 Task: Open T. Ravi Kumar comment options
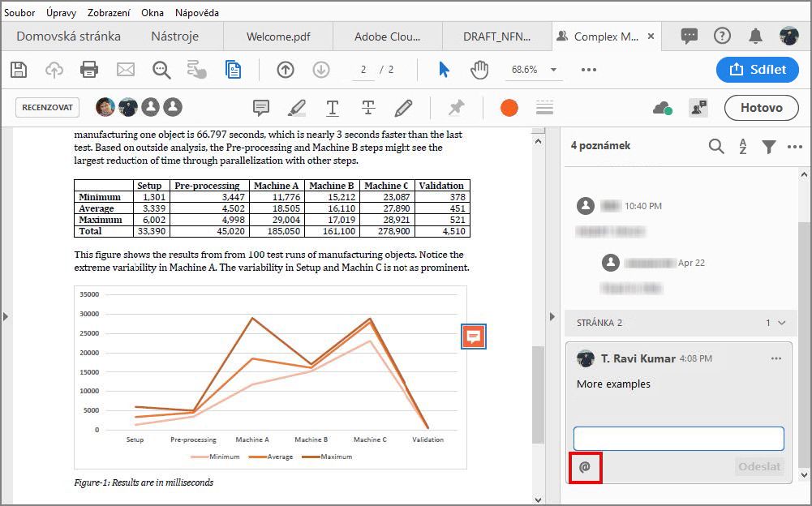pos(775,358)
